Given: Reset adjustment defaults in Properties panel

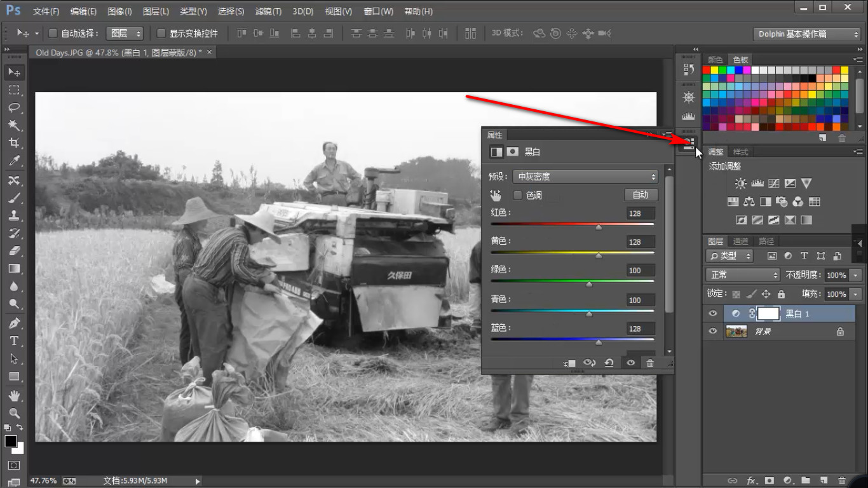Looking at the screenshot, I should point(609,363).
